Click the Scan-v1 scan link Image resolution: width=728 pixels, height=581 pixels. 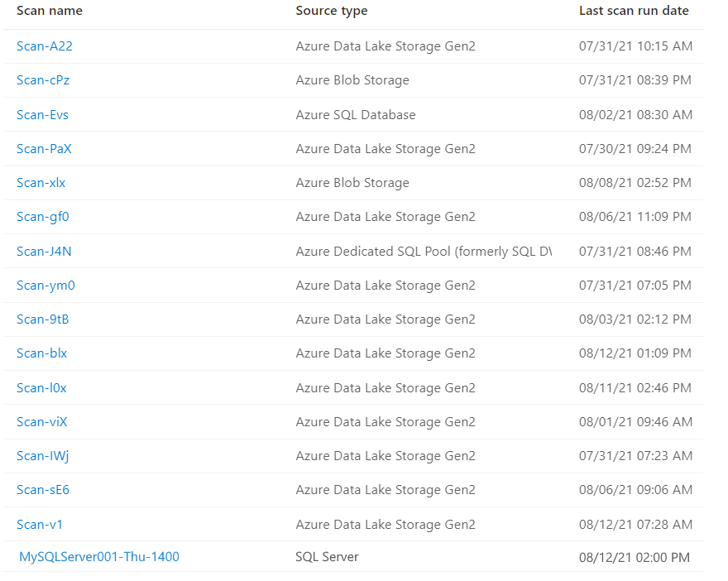pyautogui.click(x=40, y=524)
